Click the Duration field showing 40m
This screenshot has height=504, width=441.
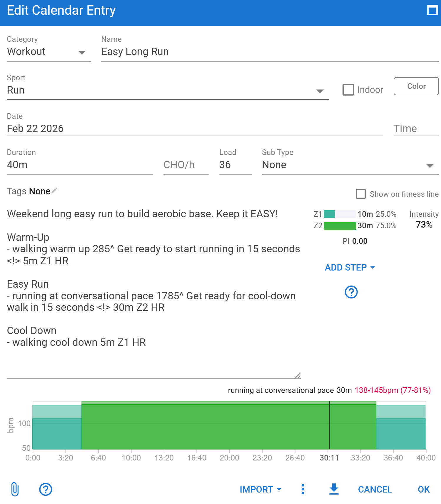point(79,165)
